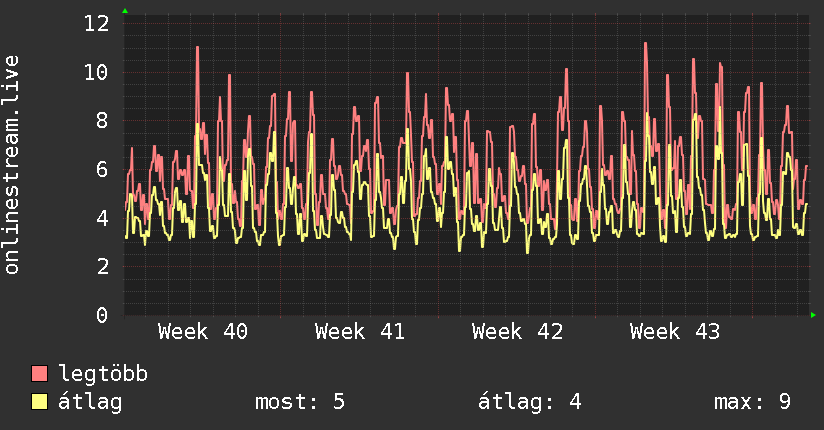Viewport: 824px width, 430px height.
Task: Select the legtöbb legend label
Action: point(103,374)
